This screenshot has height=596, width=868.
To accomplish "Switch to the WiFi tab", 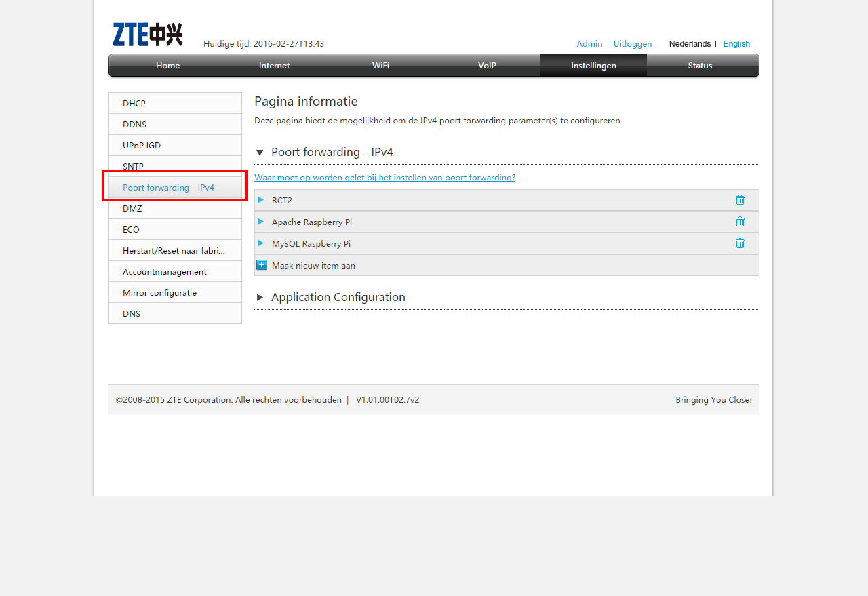I will click(x=380, y=66).
